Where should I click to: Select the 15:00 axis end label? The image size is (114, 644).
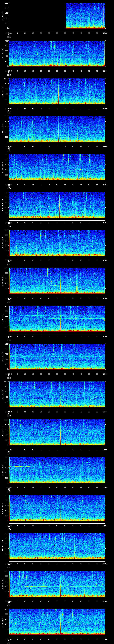click(105, 223)
